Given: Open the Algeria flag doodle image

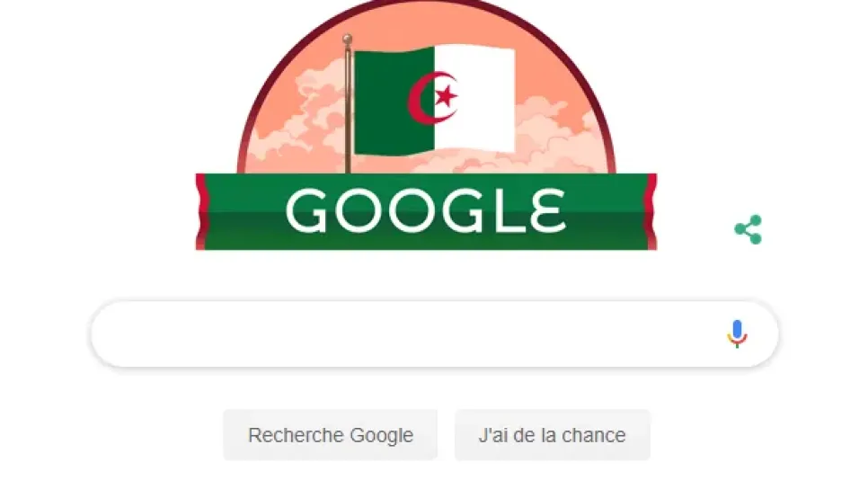Looking at the screenshot, I should point(426,125).
